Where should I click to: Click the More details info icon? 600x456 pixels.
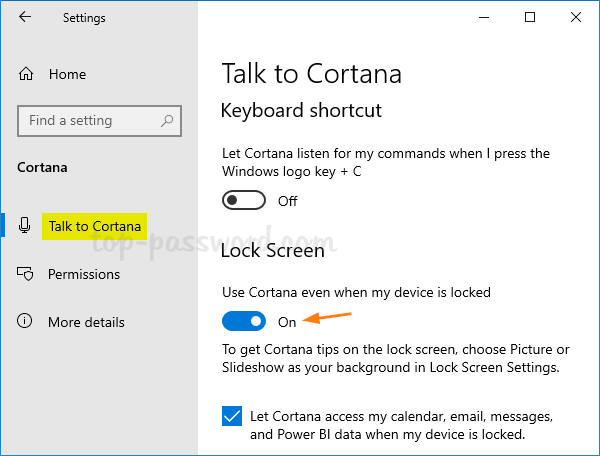[26, 322]
